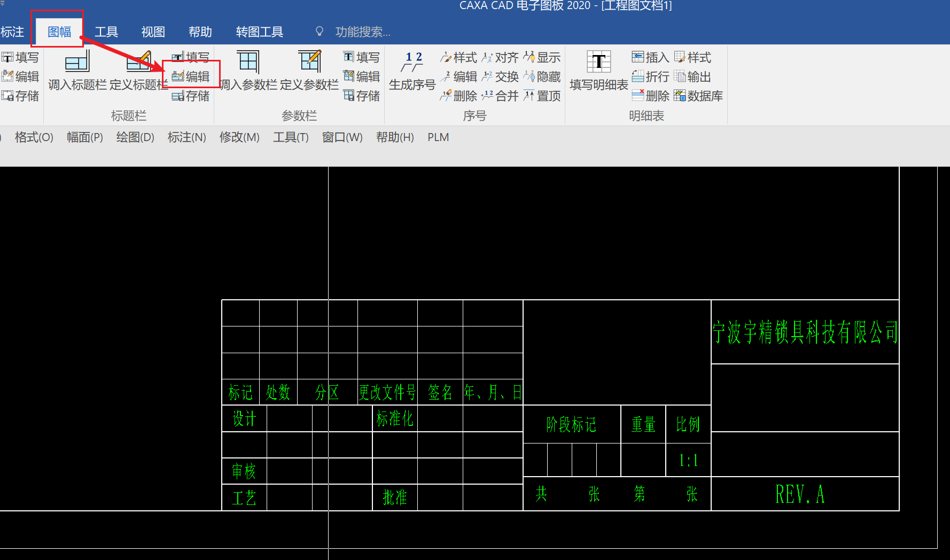Click the 交换 serial number tool
Screen dimensions: 950x560
[500, 76]
